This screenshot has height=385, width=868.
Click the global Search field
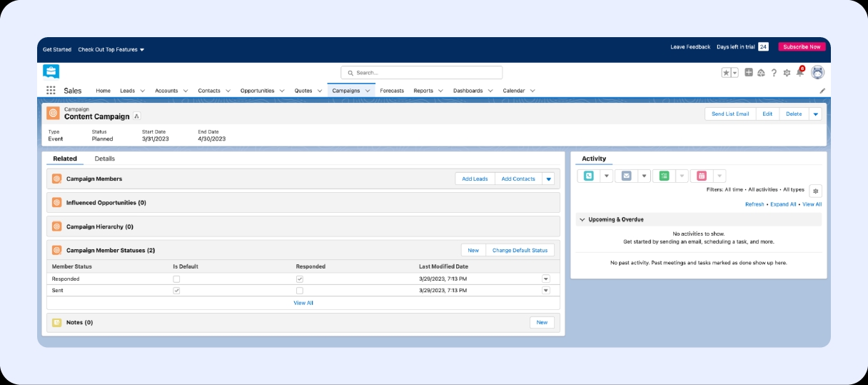click(x=421, y=73)
